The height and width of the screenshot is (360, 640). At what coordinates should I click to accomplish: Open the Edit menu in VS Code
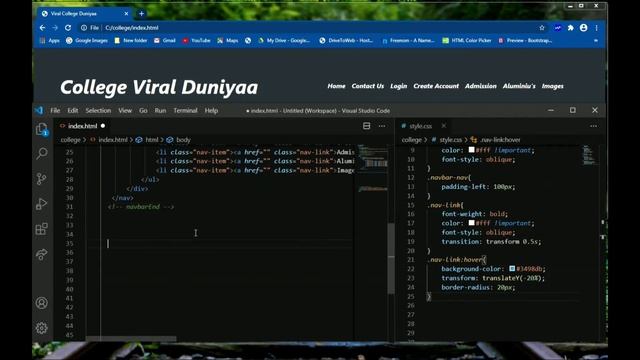tap(73, 111)
